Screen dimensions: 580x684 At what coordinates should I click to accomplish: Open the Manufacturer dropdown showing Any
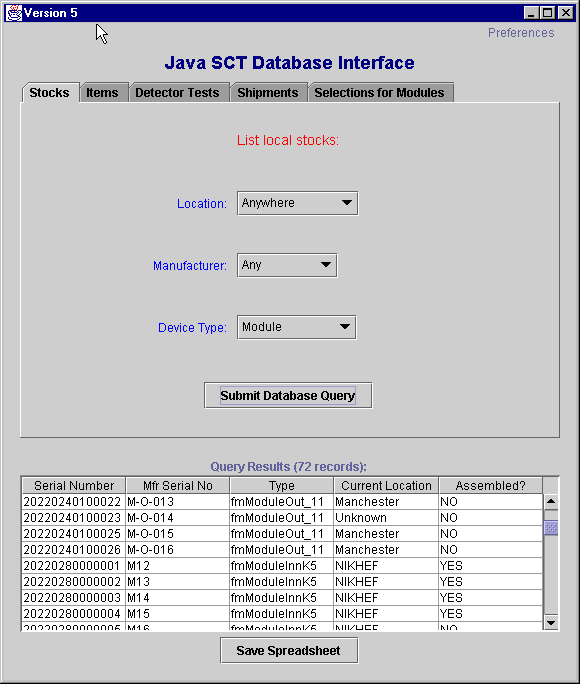click(x=287, y=265)
